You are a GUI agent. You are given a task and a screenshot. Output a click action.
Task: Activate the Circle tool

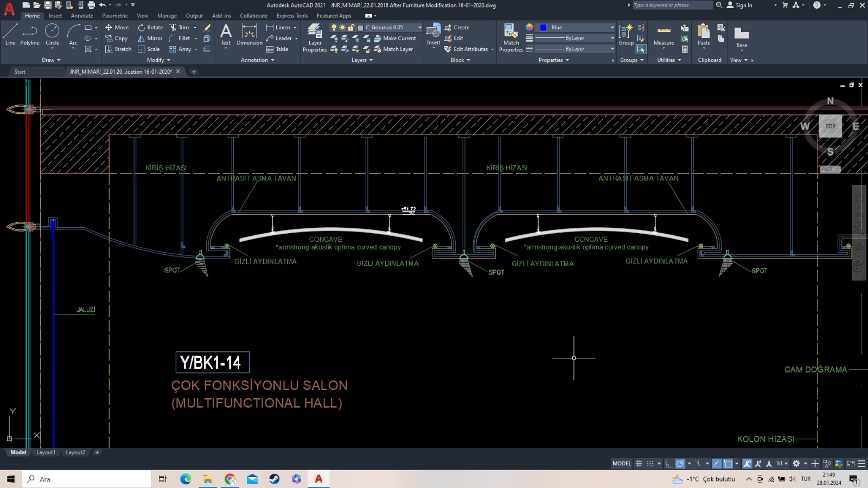[x=52, y=34]
